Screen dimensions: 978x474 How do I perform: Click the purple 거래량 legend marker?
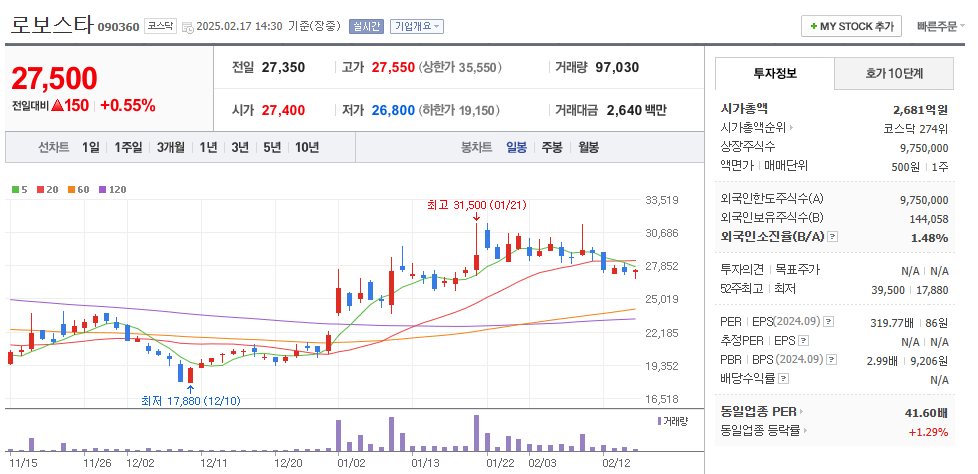point(659,422)
